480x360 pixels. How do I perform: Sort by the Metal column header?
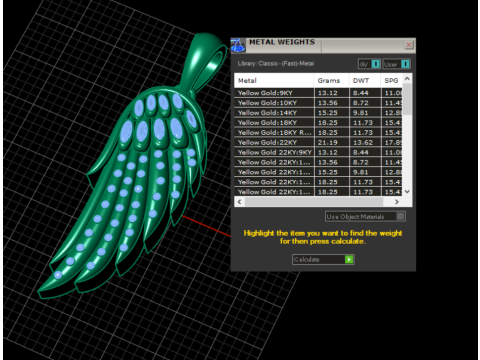pyautogui.click(x=274, y=81)
